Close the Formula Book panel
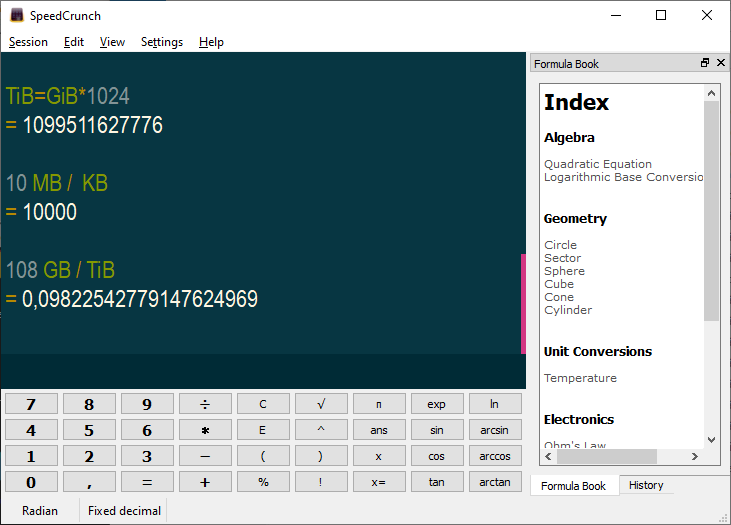Screen dimensions: 731x525 pyautogui.click(x=721, y=62)
